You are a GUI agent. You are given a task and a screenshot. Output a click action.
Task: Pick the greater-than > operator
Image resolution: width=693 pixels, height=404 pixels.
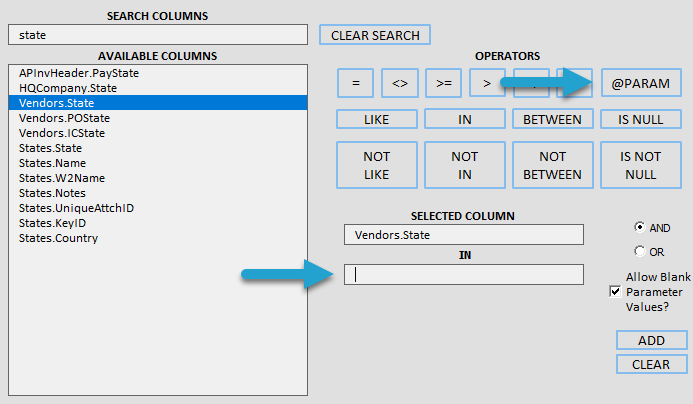click(487, 83)
